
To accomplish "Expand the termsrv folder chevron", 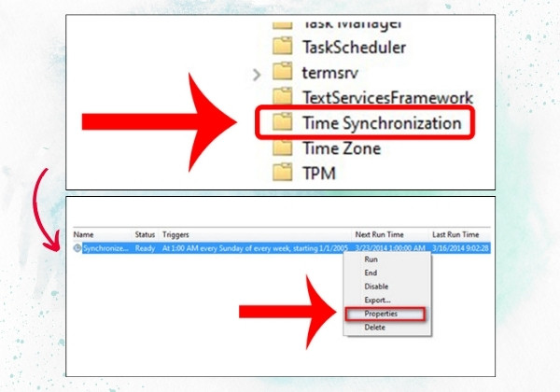I will (x=257, y=75).
